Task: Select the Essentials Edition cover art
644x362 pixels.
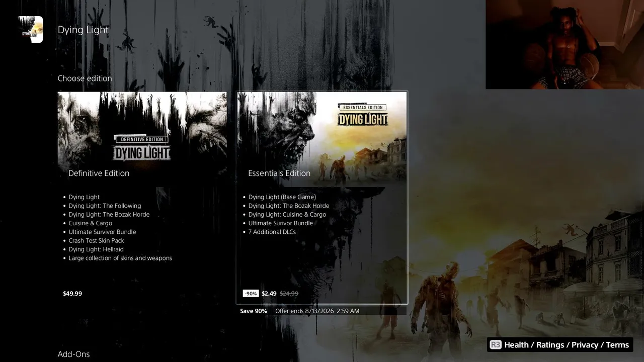Action: 322,139
